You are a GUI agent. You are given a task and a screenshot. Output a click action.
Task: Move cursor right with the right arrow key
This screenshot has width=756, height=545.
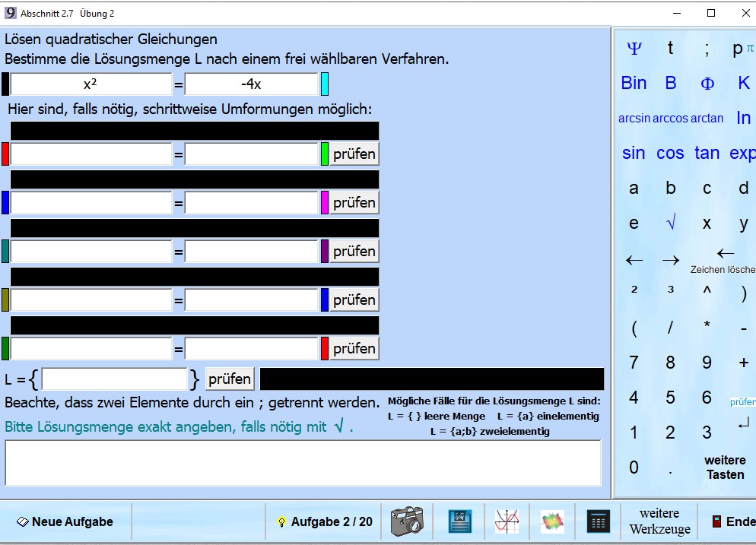[x=670, y=261]
